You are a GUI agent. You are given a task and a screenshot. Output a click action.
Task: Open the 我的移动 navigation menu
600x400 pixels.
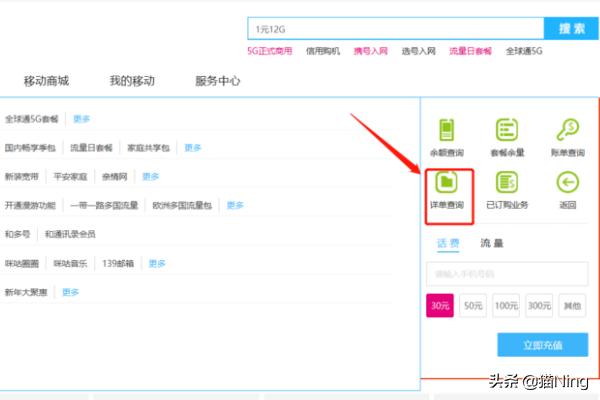click(132, 81)
